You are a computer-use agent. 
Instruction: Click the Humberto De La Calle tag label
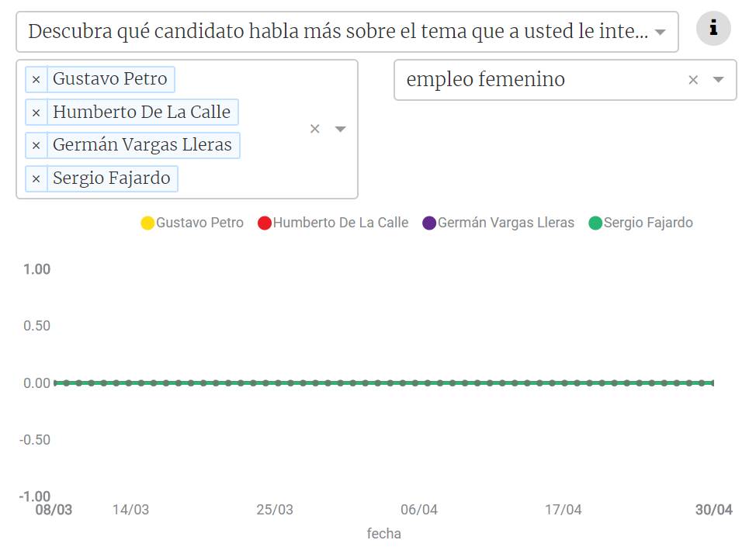click(141, 112)
